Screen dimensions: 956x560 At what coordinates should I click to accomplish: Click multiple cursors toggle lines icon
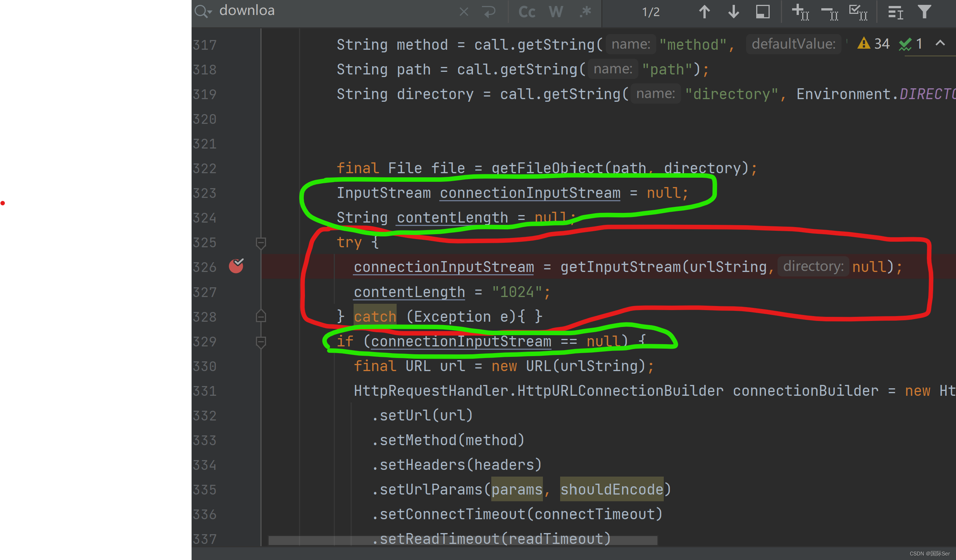895,12
